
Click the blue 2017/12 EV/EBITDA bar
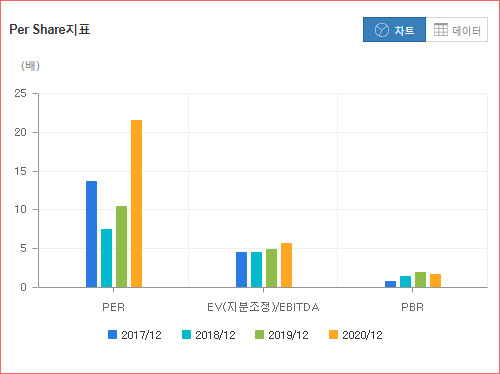[242, 270]
